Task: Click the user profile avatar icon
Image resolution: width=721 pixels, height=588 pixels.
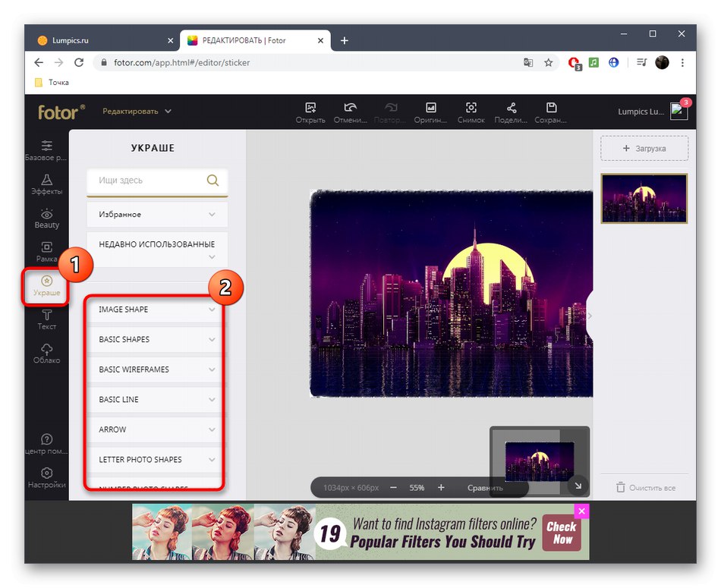Action: (678, 111)
